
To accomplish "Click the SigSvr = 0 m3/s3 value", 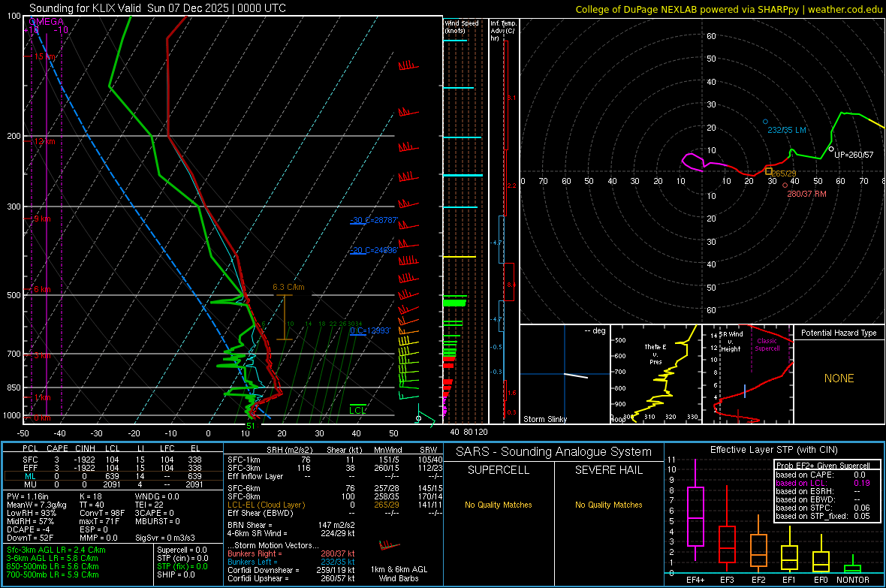I will coord(165,538).
